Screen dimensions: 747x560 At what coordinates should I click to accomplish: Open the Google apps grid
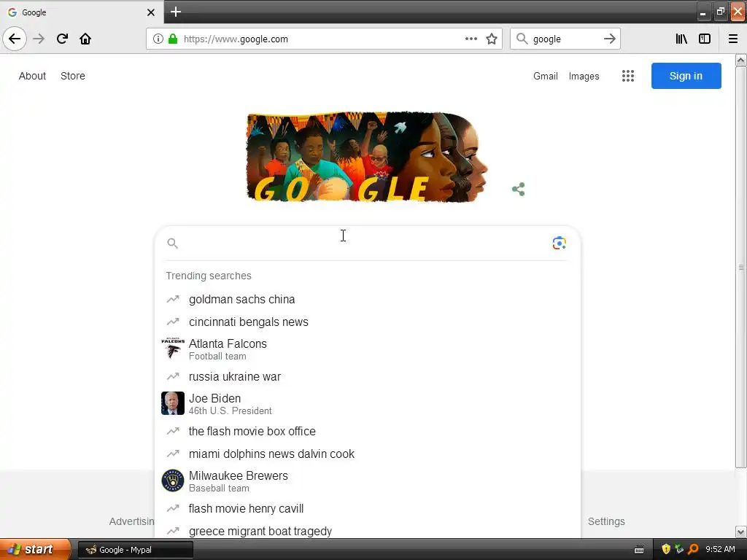coord(628,76)
